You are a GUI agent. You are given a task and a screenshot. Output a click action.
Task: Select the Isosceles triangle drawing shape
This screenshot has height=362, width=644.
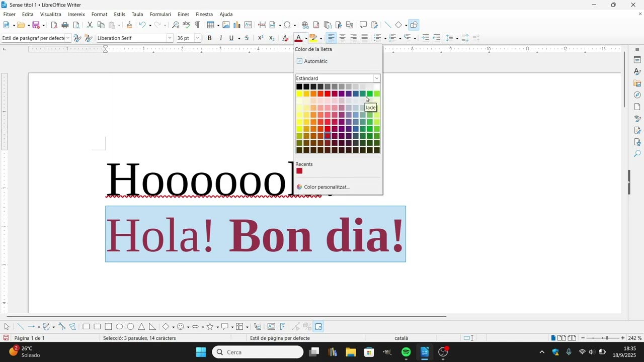(141, 327)
